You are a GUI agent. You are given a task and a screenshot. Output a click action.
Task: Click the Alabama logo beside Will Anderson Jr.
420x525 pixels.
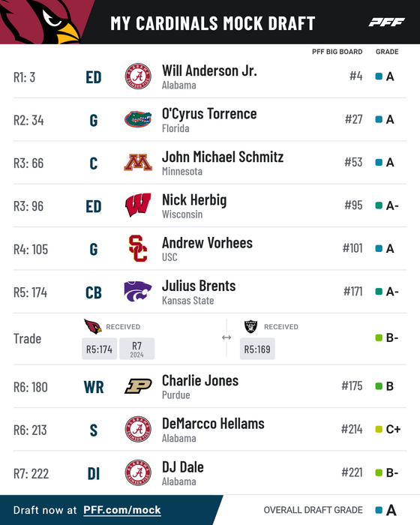(138, 76)
